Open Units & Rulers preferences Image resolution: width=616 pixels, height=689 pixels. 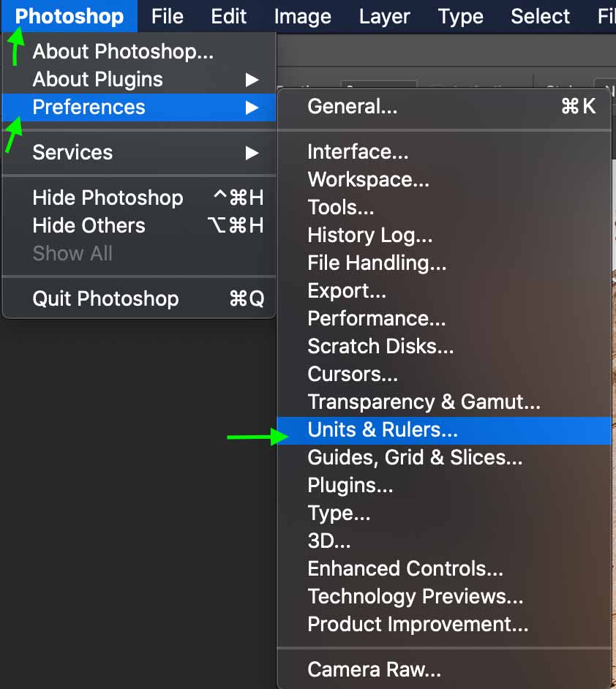pyautogui.click(x=444, y=430)
